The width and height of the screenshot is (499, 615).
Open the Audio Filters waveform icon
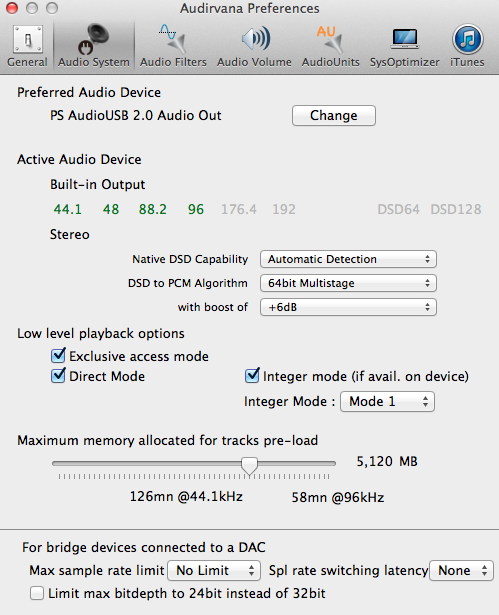[x=173, y=39]
